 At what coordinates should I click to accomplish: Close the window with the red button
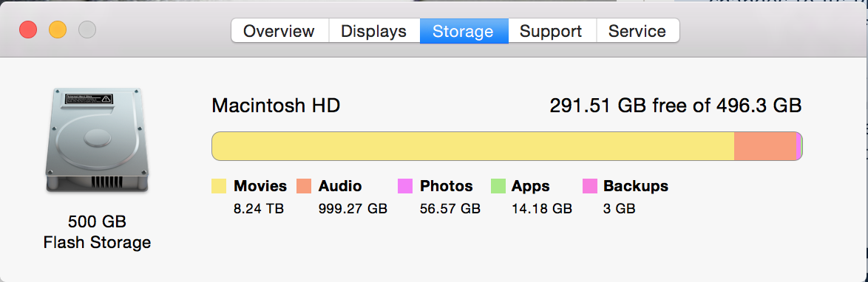click(x=28, y=30)
